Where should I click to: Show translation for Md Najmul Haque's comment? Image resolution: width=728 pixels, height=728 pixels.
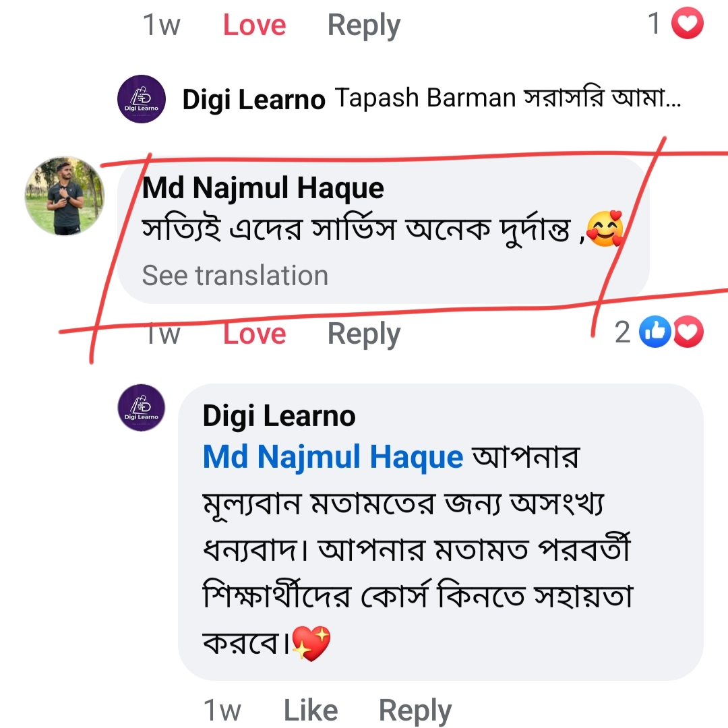(235, 275)
